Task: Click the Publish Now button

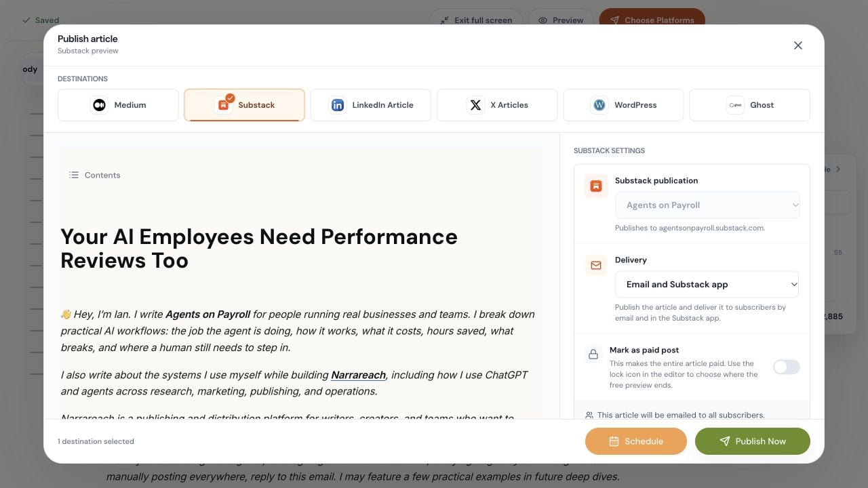Action: point(753,441)
